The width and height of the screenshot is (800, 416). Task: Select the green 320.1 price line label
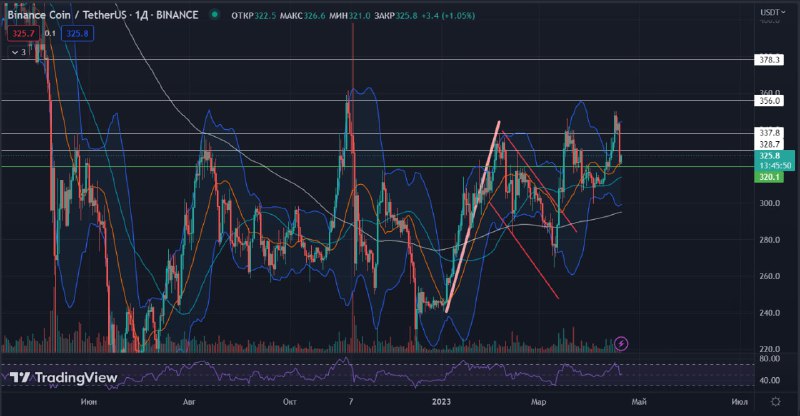point(769,177)
